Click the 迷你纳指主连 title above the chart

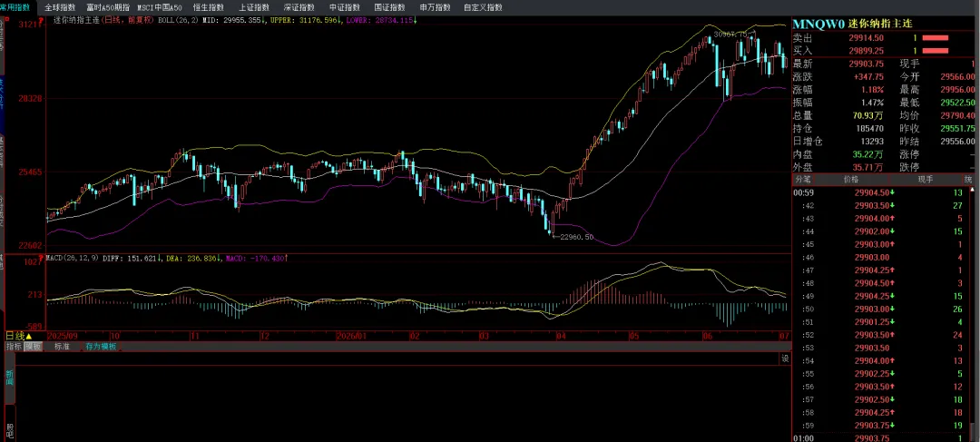point(75,21)
